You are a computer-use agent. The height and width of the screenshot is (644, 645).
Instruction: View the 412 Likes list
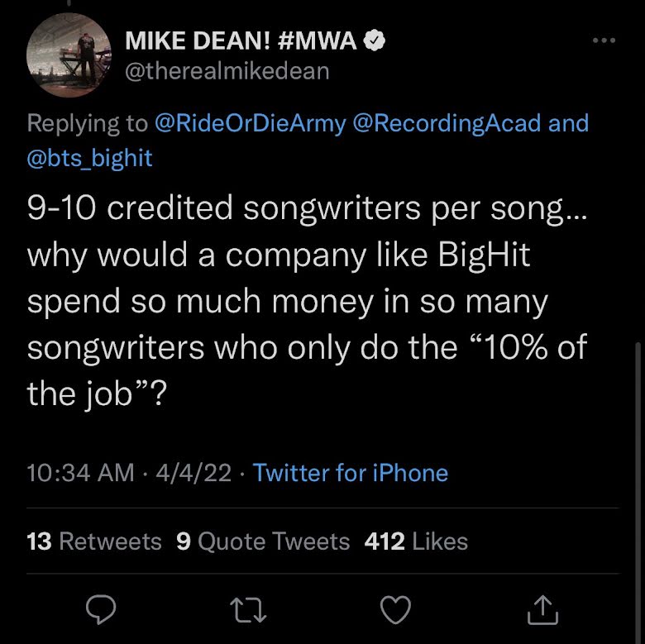(416, 541)
